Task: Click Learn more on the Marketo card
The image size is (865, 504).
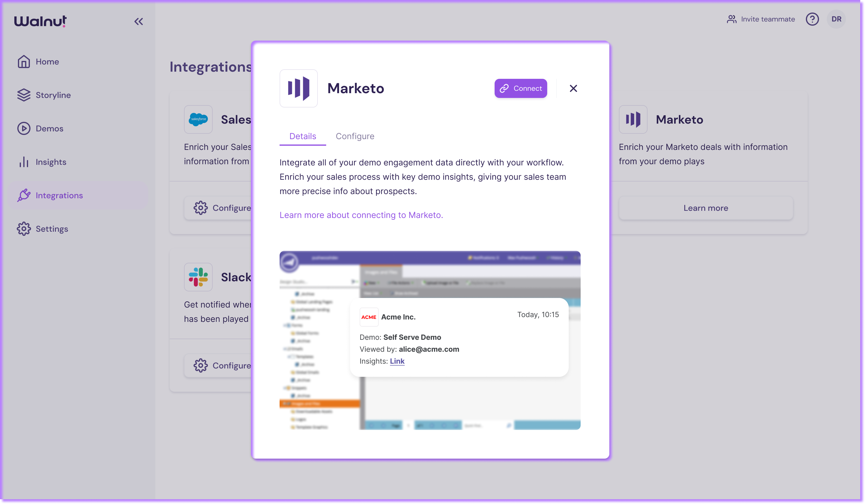Action: point(706,208)
